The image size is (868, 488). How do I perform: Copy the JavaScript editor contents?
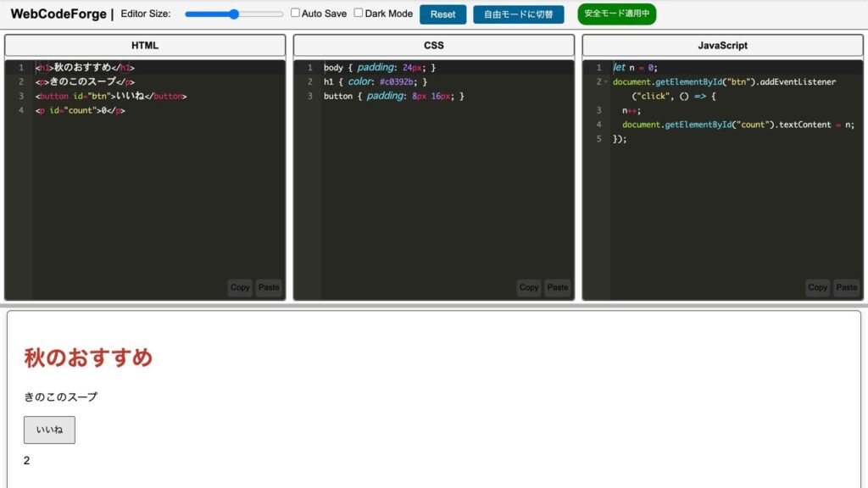818,288
